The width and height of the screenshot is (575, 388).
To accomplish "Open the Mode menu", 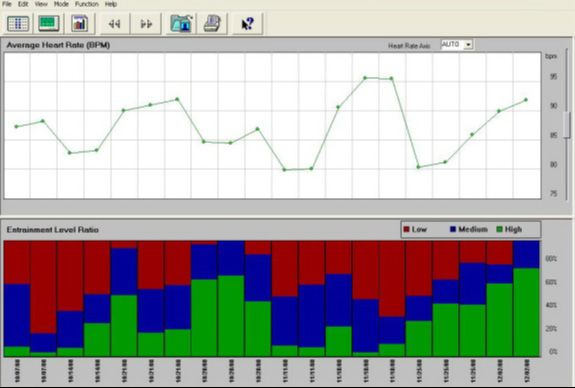I will [x=61, y=4].
